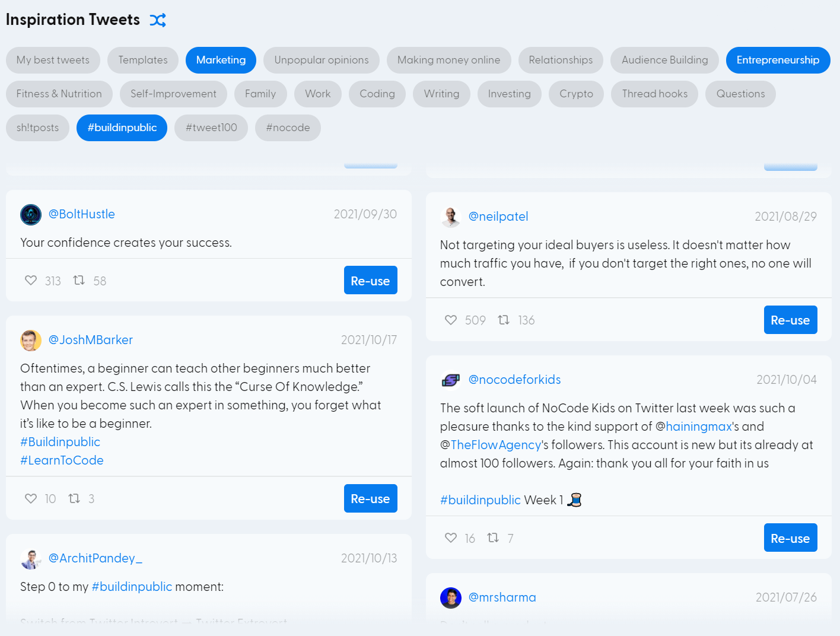Click retweet icon on @JoshMBarker tweet
The height and width of the screenshot is (636, 840).
click(x=74, y=498)
